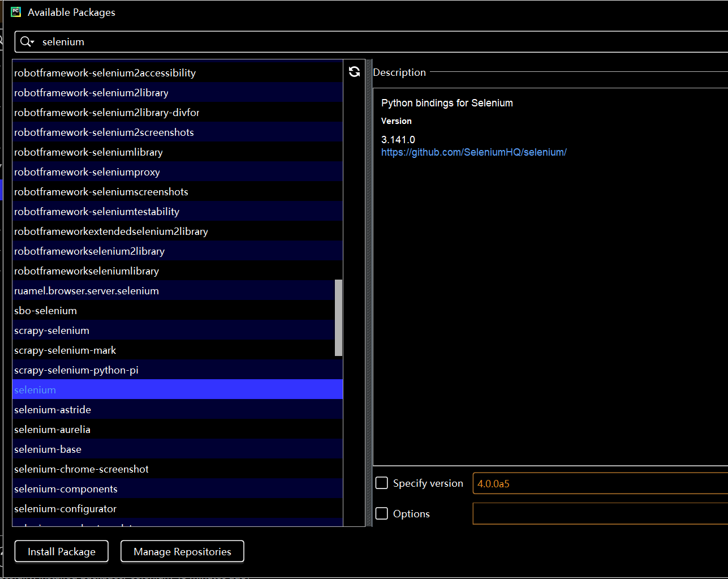Select selenium-components package
Screen dimensions: 728x579
pyautogui.click(x=178, y=488)
